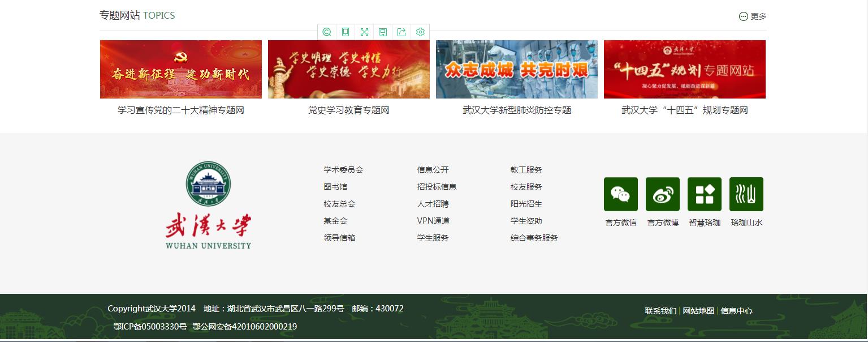Go to 领导信箱 link
Image resolution: width=868 pixels, height=342 pixels.
[340, 238]
